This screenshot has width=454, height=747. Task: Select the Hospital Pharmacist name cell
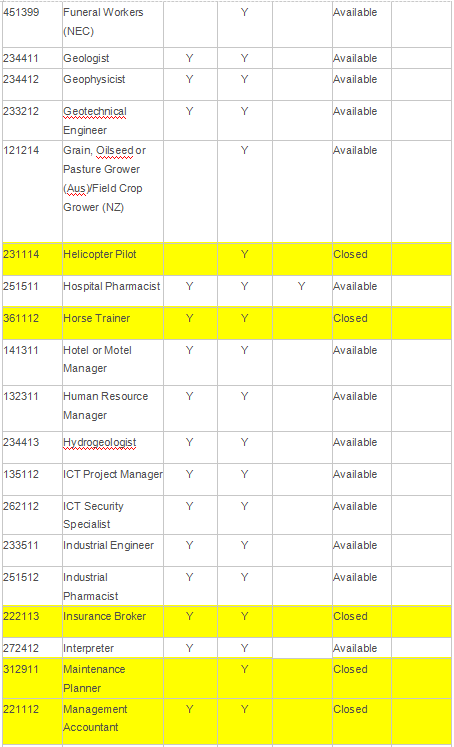point(113,291)
